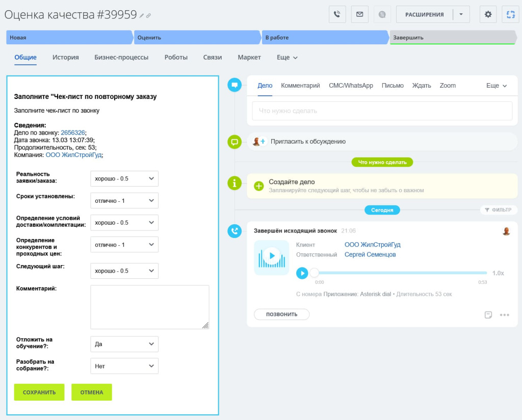Viewport: 522px width, 420px height.
Task: Click the fullscreen expand icon in header
Action: click(510, 14)
